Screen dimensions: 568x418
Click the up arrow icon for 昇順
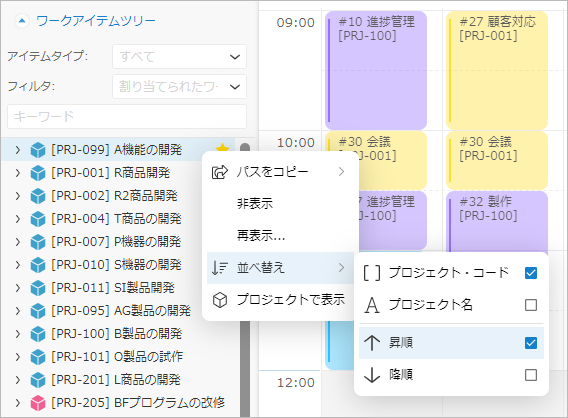coord(372,343)
